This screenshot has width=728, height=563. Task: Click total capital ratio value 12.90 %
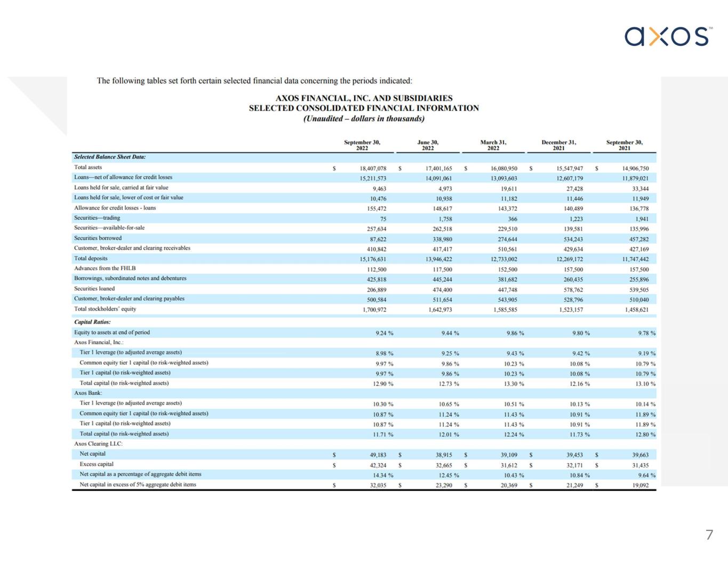tap(383, 384)
